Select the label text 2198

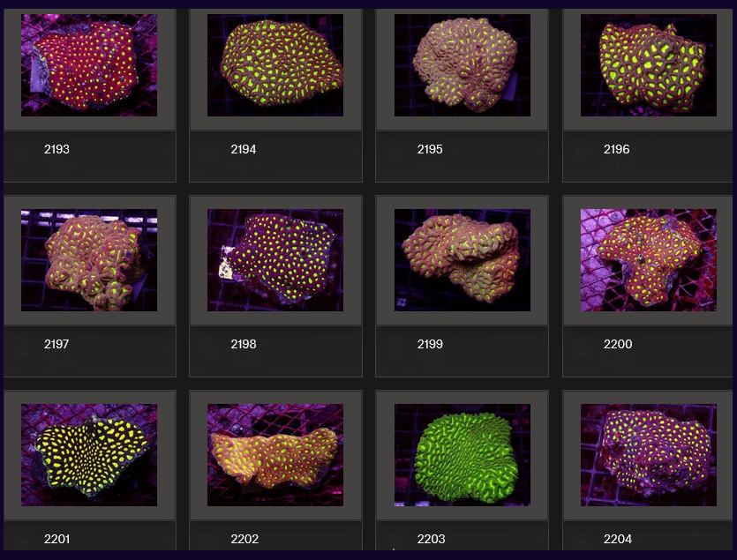[x=243, y=344]
